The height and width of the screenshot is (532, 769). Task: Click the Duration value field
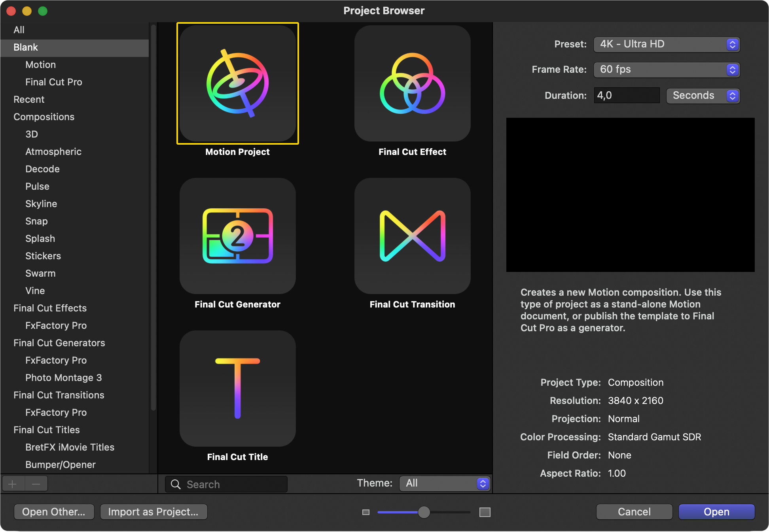(626, 95)
